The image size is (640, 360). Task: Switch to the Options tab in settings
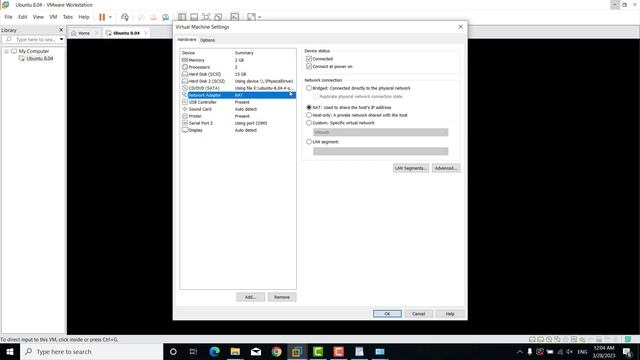tap(207, 40)
